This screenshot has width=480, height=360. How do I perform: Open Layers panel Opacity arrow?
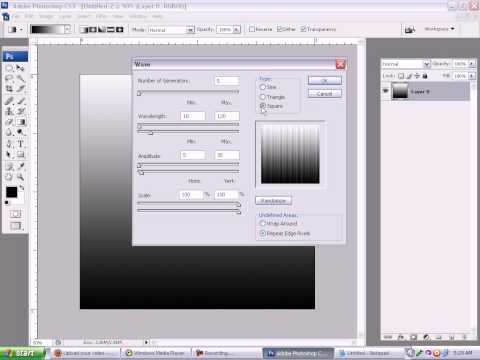[x=471, y=63]
